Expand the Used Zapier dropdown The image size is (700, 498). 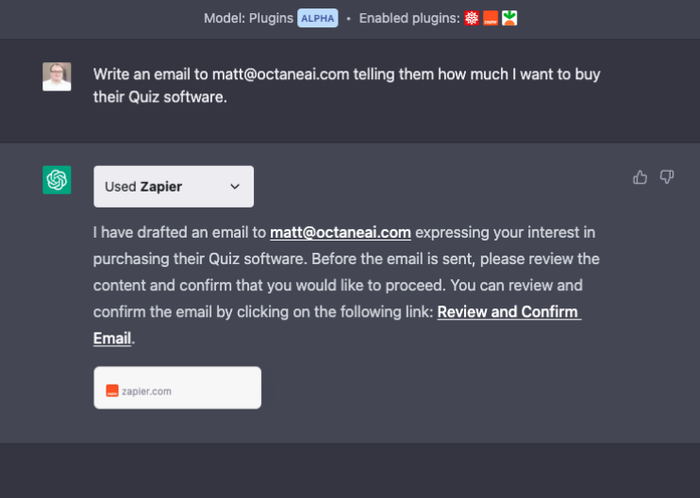[x=173, y=186]
